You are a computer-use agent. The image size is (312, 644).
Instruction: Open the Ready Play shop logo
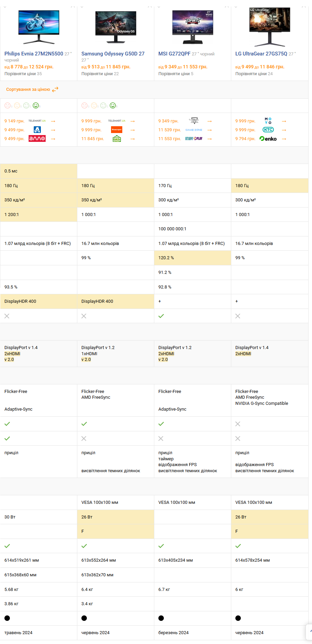click(194, 139)
